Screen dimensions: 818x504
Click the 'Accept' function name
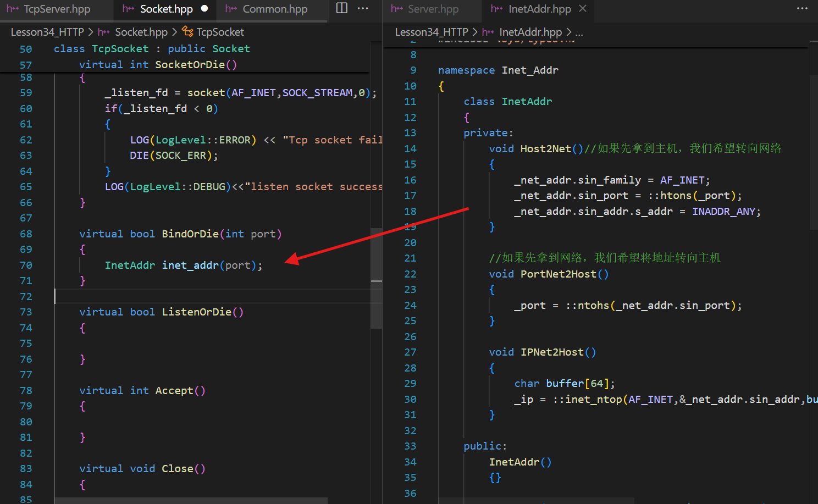[x=174, y=391]
